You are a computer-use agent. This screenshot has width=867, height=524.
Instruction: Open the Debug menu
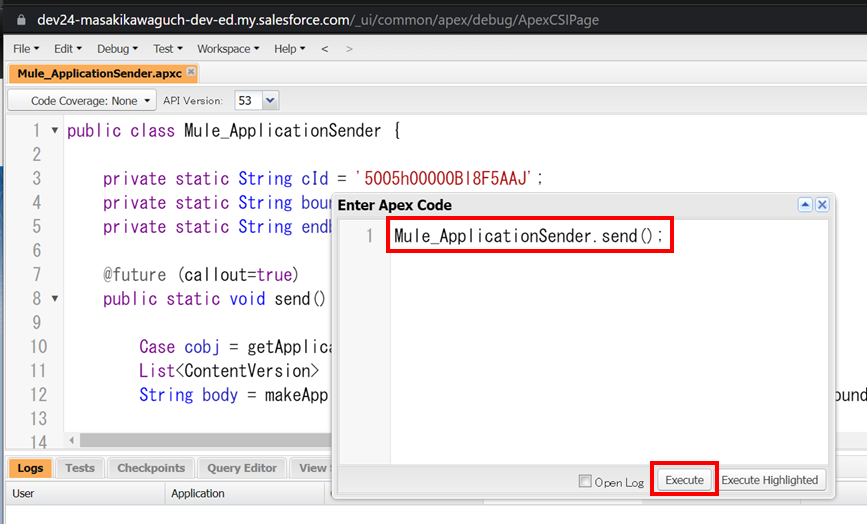tap(118, 49)
